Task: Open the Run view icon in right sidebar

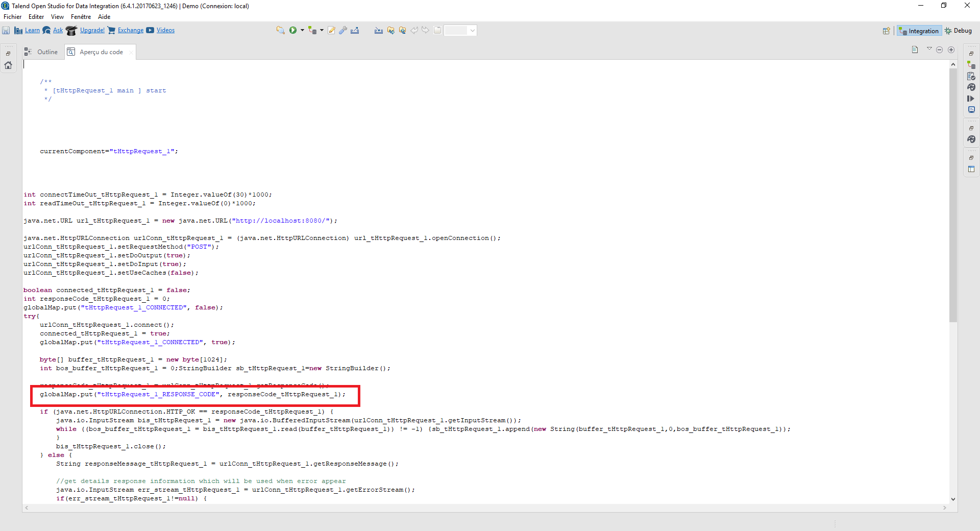Action: tap(971, 99)
